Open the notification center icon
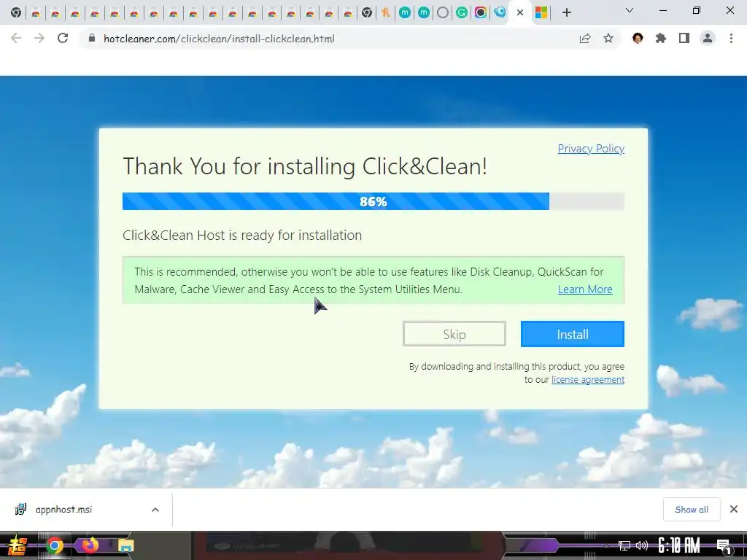The width and height of the screenshot is (747, 560). pyautogui.click(x=724, y=546)
